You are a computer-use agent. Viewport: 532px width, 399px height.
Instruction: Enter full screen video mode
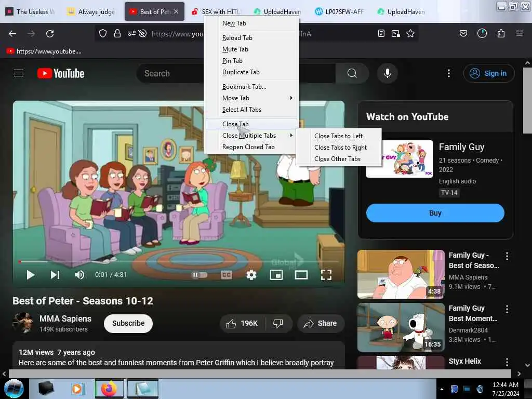(x=326, y=275)
